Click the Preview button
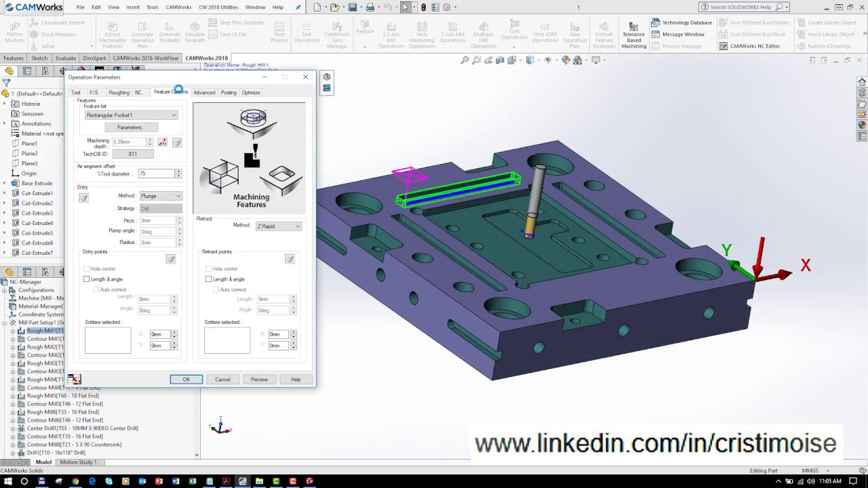Screen dimensions: 868x488 pyautogui.click(x=259, y=380)
